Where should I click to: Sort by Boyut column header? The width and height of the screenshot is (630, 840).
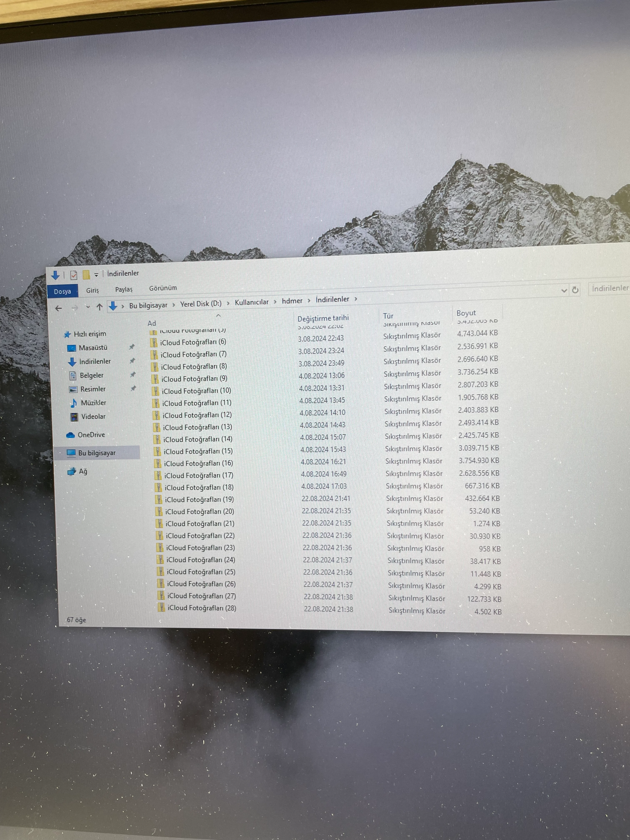466,313
